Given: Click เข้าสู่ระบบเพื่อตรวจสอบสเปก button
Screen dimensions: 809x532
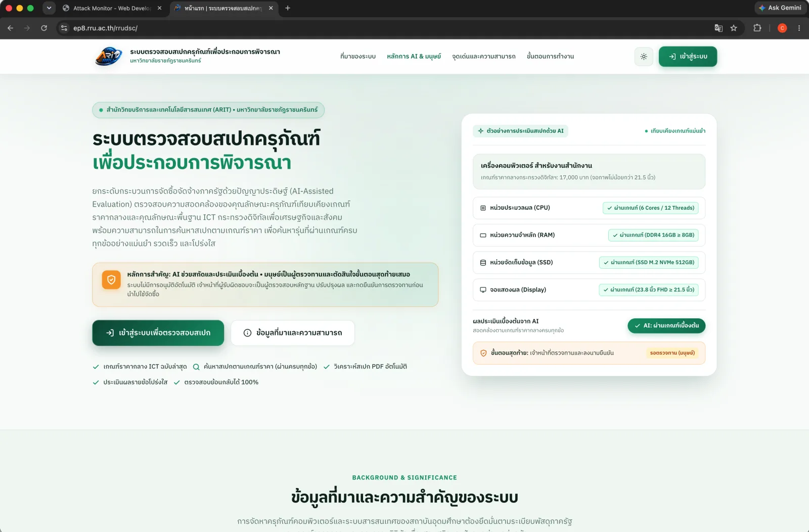Looking at the screenshot, I should point(158,333).
